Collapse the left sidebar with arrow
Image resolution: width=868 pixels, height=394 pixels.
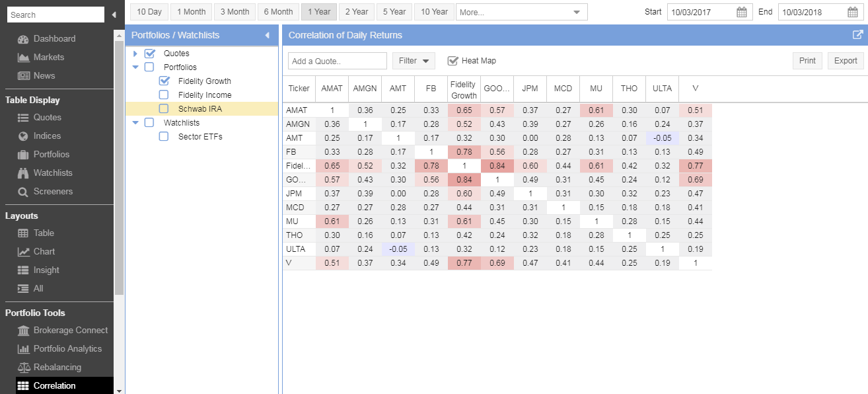pos(114,15)
